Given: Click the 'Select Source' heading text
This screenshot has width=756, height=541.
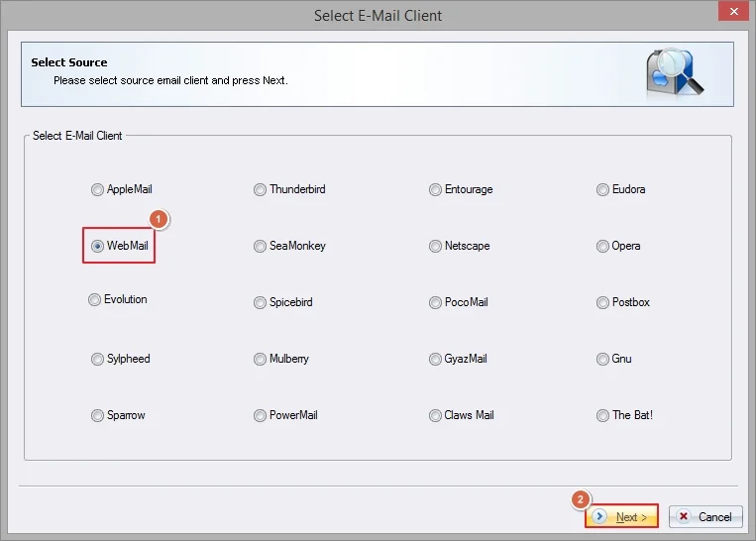Looking at the screenshot, I should click(x=69, y=62).
